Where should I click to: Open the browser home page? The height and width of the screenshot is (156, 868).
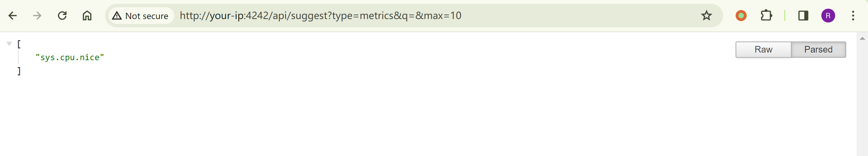87,16
